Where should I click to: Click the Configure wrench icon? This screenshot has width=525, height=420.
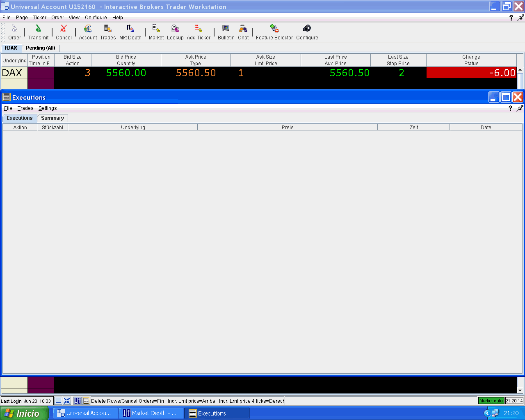pyautogui.click(x=307, y=32)
